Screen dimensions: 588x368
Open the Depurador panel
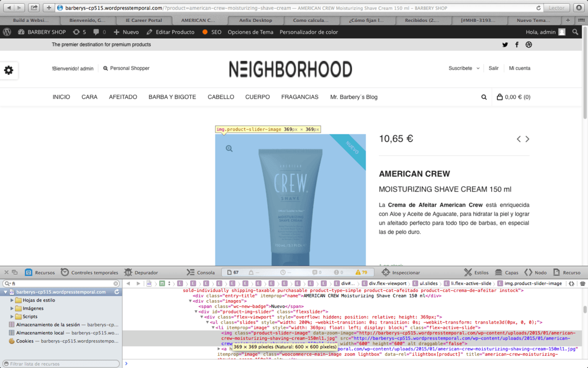[x=141, y=272]
